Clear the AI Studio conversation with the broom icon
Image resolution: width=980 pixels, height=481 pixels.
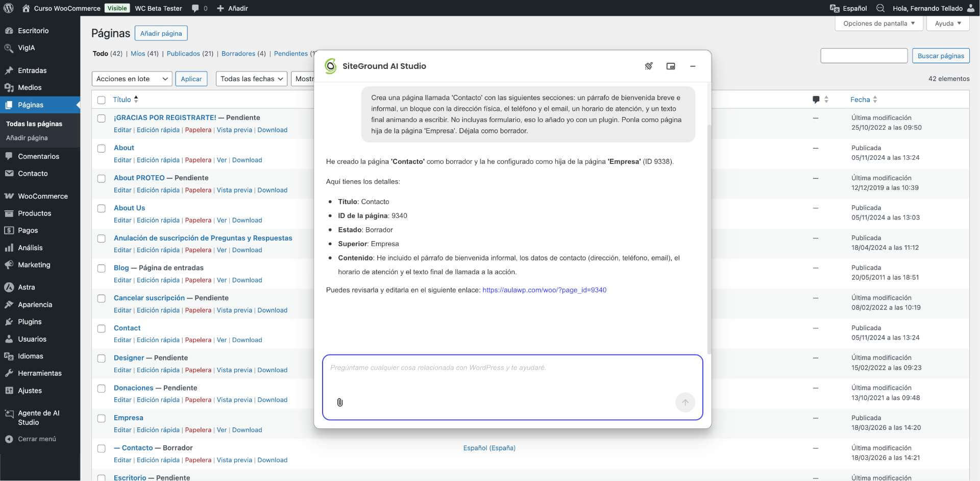(x=649, y=66)
